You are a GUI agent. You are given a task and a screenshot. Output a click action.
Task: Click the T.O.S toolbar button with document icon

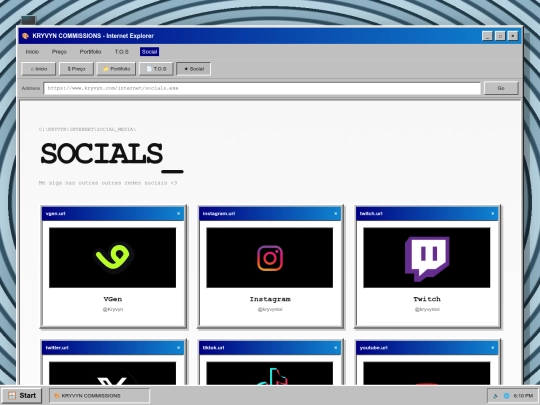point(156,69)
